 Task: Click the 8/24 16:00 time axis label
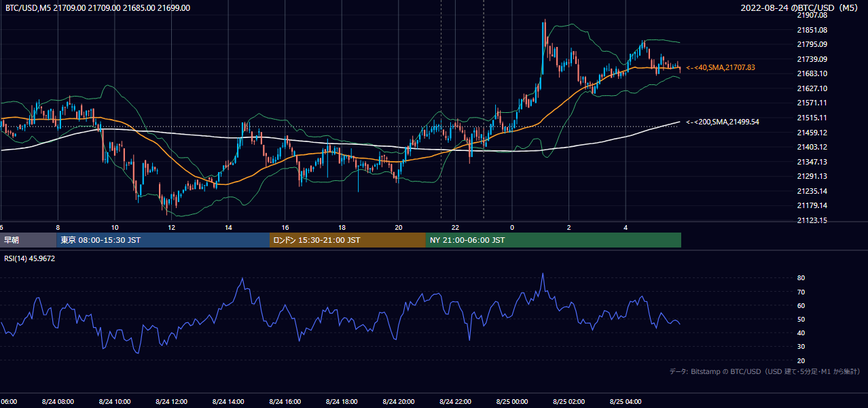(x=285, y=401)
